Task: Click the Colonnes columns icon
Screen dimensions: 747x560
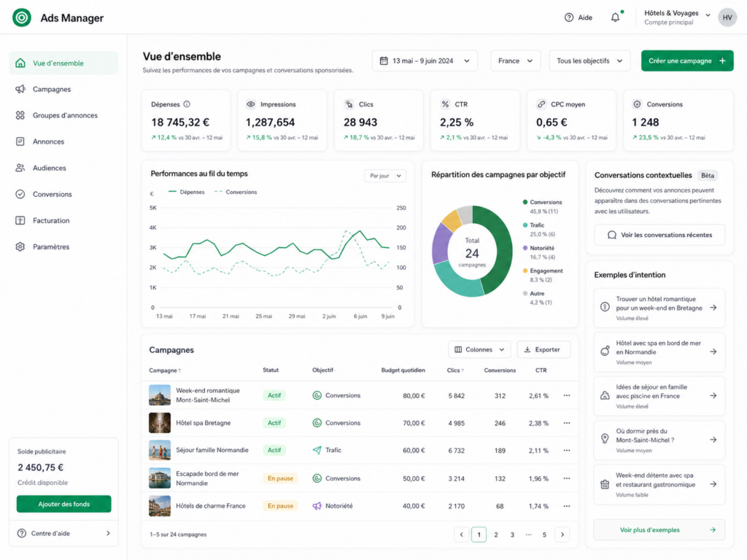Action: pyautogui.click(x=458, y=349)
